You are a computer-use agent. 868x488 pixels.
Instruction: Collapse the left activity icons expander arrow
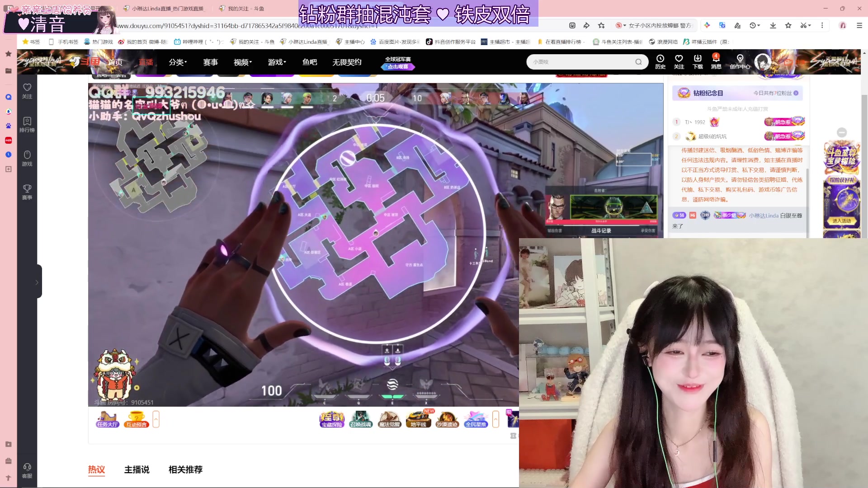156,419
